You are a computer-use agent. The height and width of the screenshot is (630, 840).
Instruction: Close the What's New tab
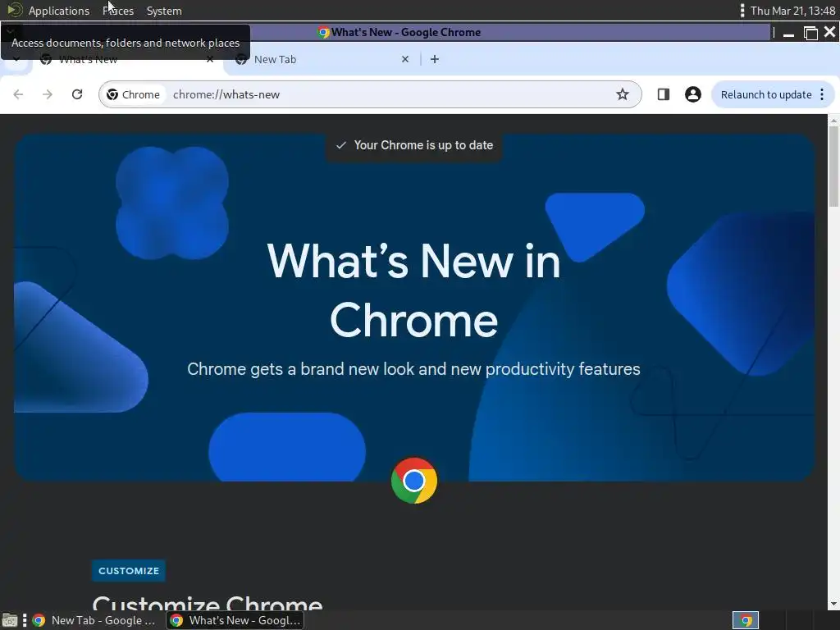pyautogui.click(x=210, y=59)
